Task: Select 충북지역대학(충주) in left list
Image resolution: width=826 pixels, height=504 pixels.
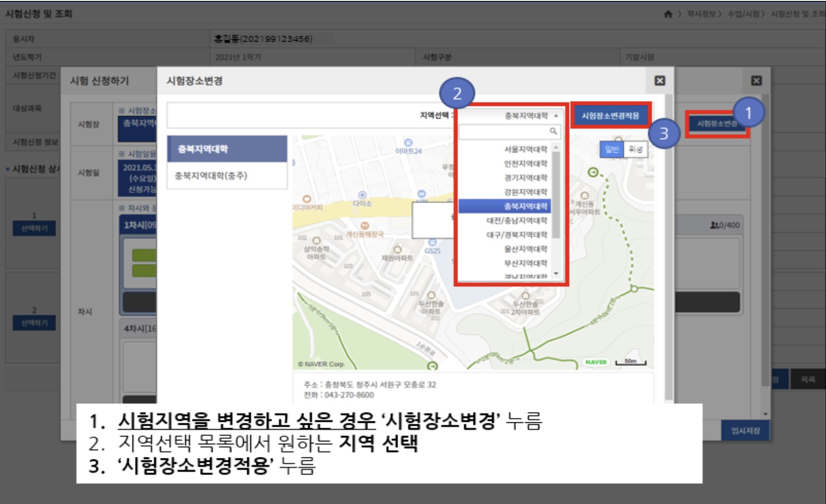Action: [x=227, y=176]
